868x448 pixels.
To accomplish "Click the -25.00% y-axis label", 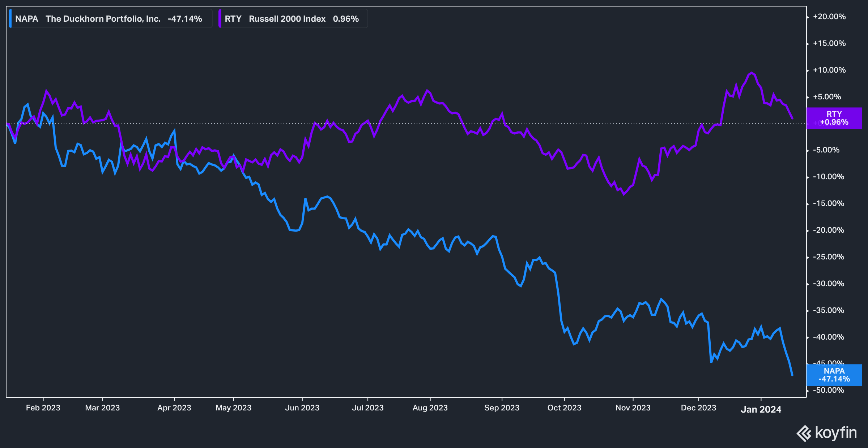I will [x=829, y=257].
